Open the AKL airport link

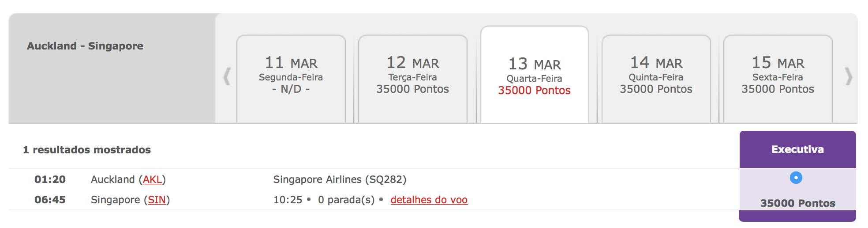tap(152, 179)
